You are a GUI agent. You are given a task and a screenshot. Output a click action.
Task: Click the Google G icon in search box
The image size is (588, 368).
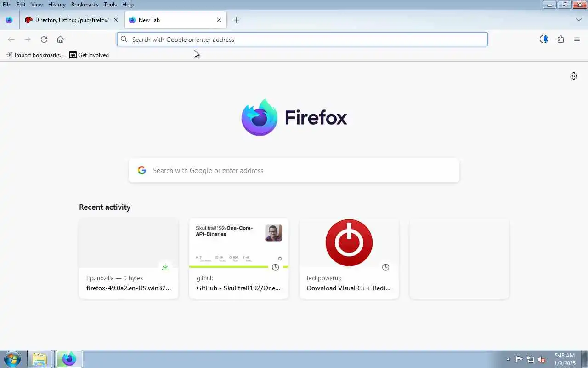pos(142,170)
